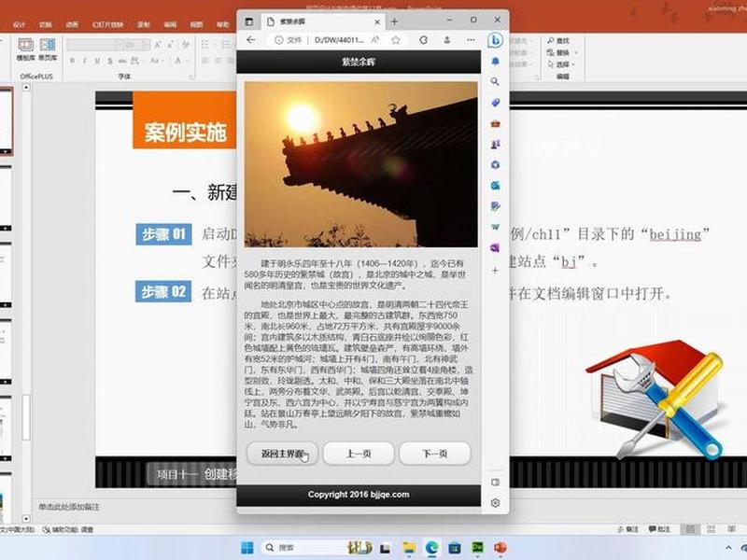
Task: Close the 紫禁余辉 browser tab
Action: pyautogui.click(x=377, y=21)
